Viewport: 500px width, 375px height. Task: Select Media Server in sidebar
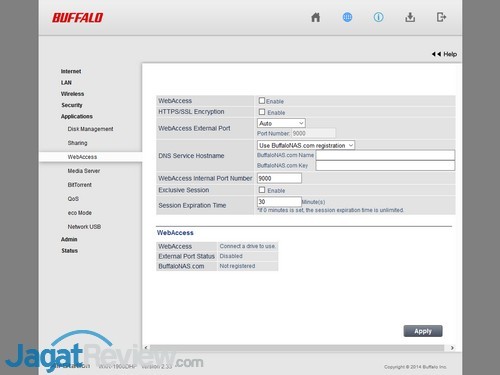(x=84, y=171)
